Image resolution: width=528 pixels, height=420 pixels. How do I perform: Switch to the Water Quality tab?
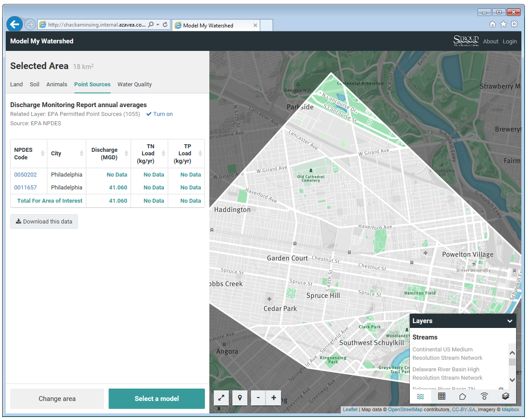tap(135, 84)
